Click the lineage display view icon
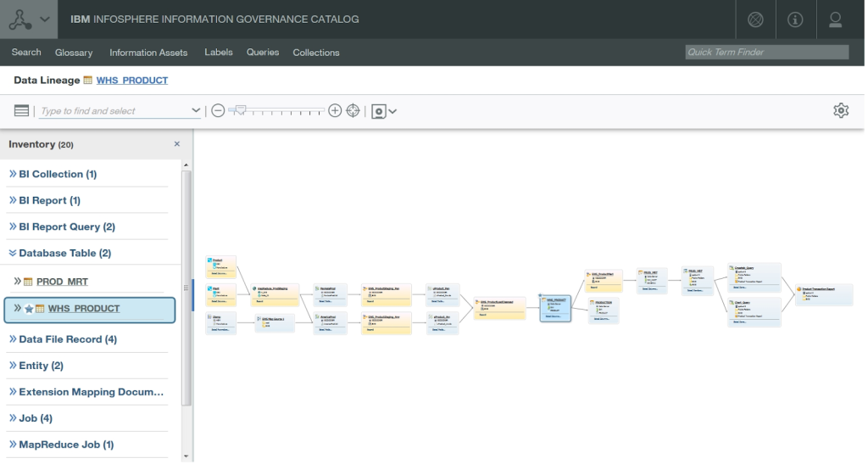This screenshot has height=464, width=868. tap(379, 111)
